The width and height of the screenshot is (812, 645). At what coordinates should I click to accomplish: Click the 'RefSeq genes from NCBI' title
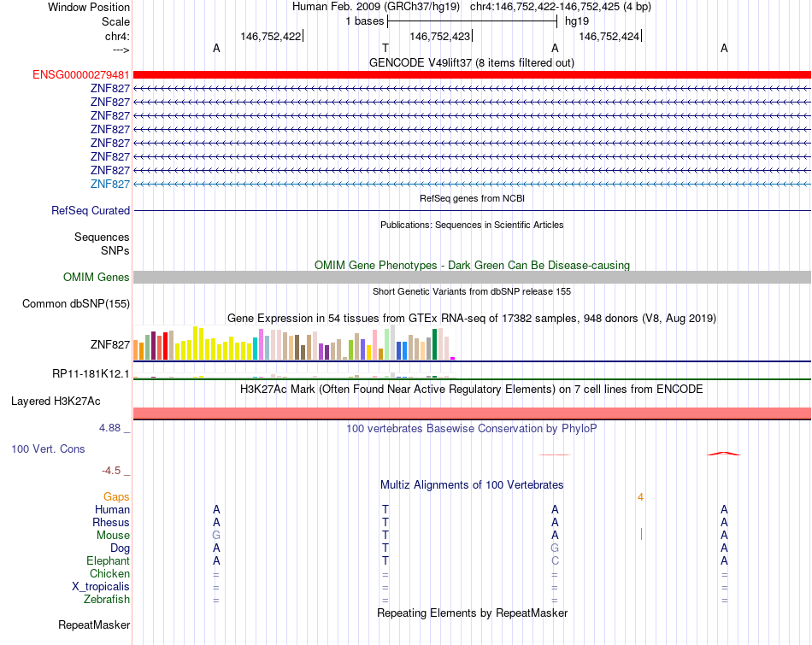[472, 198]
